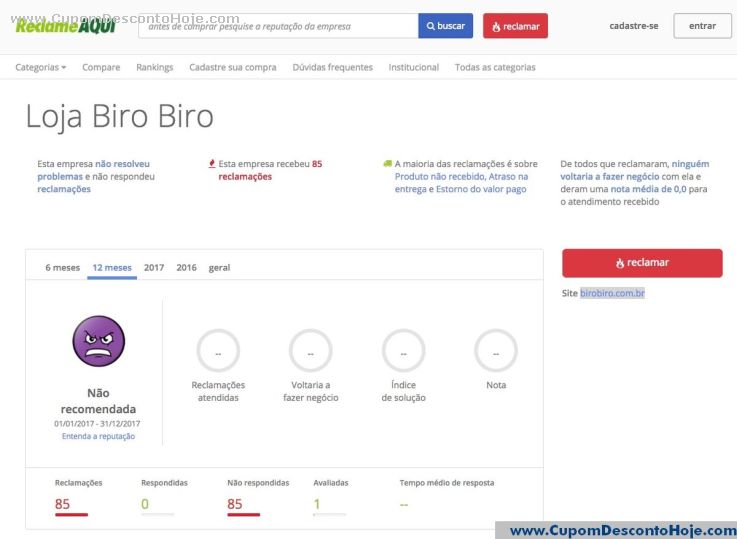
Task: Click the Produto não recebido link
Action: tap(439, 177)
